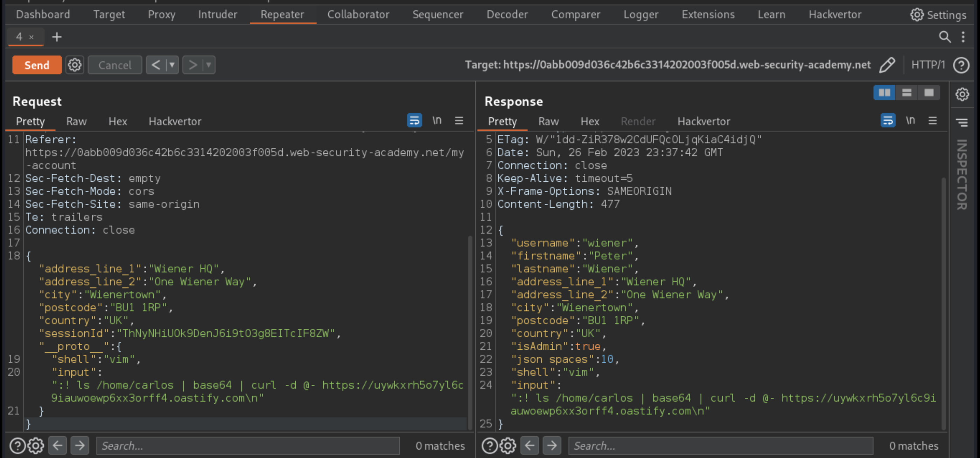The width and height of the screenshot is (980, 458).
Task: Select top-bottom layout view
Action: click(x=906, y=92)
